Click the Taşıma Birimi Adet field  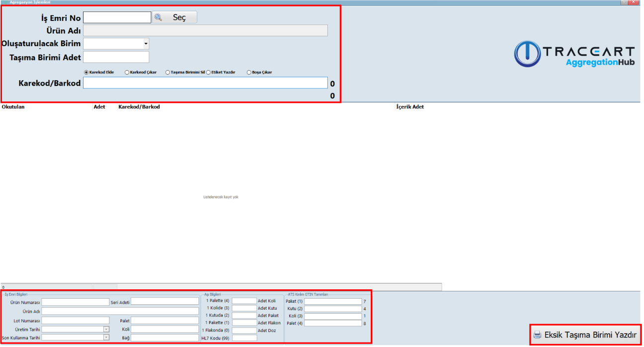click(x=116, y=57)
